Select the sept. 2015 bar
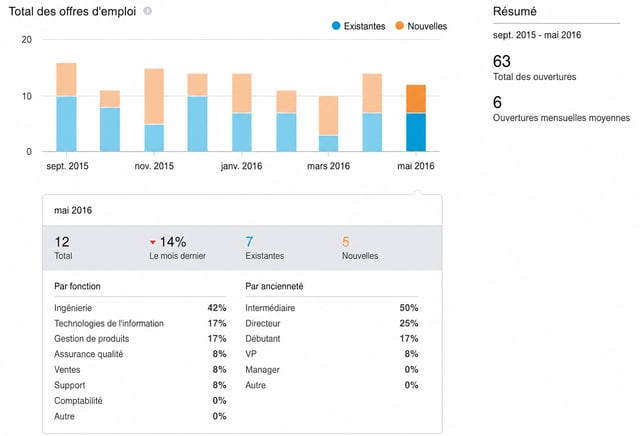Viewport: 640px width, 436px height. pyautogui.click(x=67, y=107)
